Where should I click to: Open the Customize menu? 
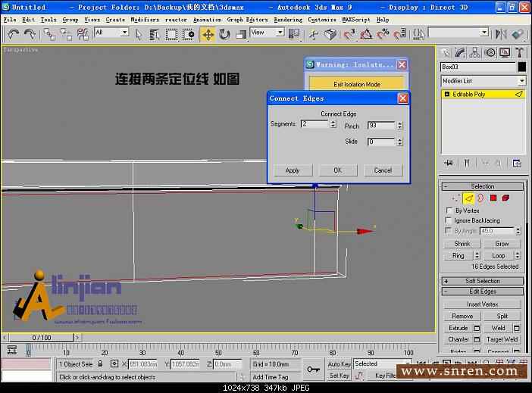click(x=322, y=20)
